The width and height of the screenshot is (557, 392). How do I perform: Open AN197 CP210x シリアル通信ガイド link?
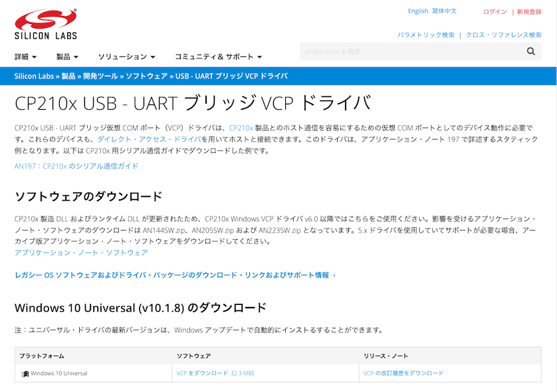[76, 166]
